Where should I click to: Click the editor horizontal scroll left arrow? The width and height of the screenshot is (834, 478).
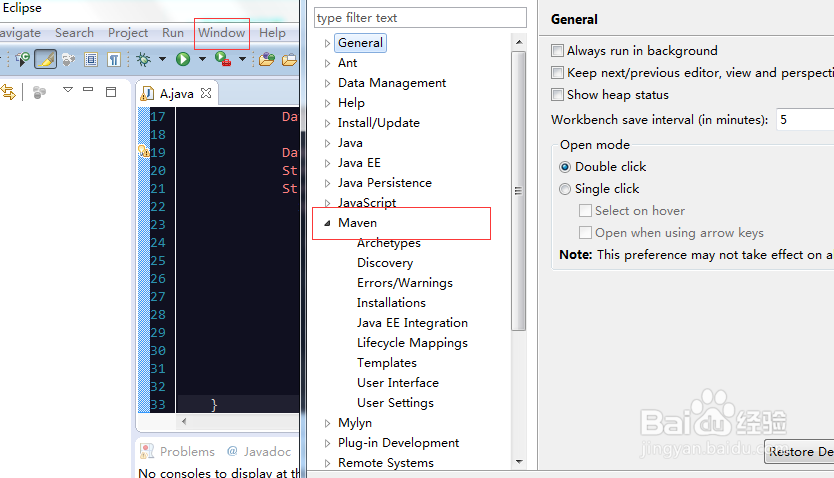(x=184, y=422)
